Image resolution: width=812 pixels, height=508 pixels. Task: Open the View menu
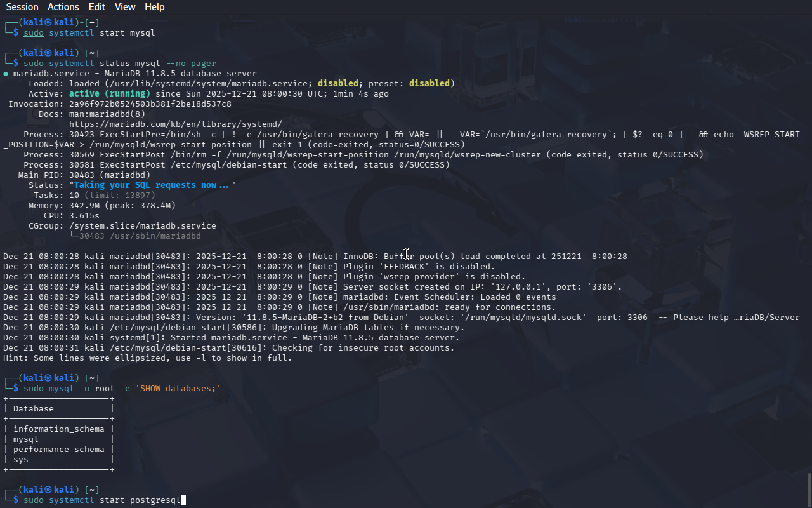coord(125,7)
